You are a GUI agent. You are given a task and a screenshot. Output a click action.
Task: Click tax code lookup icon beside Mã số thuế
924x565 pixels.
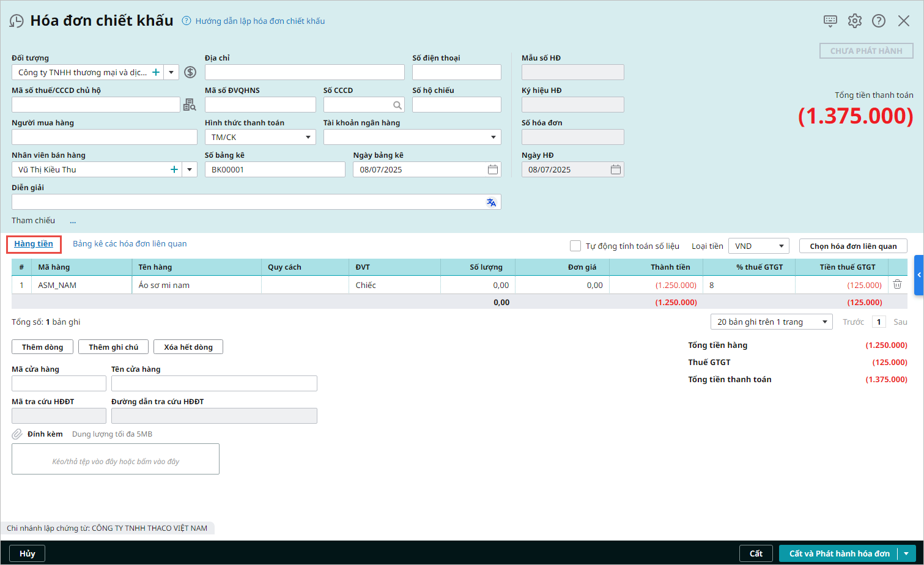[190, 105]
